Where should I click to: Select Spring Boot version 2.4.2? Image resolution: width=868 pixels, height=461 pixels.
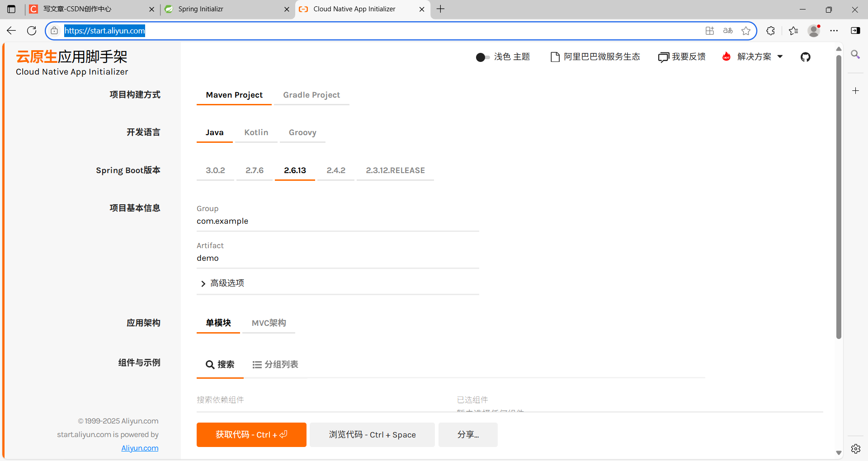pyautogui.click(x=336, y=170)
